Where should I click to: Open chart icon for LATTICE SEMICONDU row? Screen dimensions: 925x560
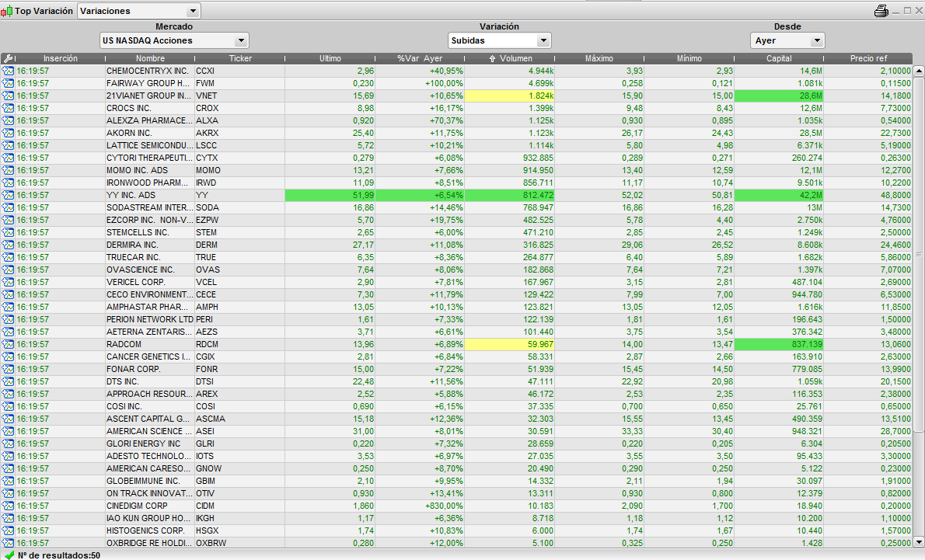pyautogui.click(x=9, y=145)
